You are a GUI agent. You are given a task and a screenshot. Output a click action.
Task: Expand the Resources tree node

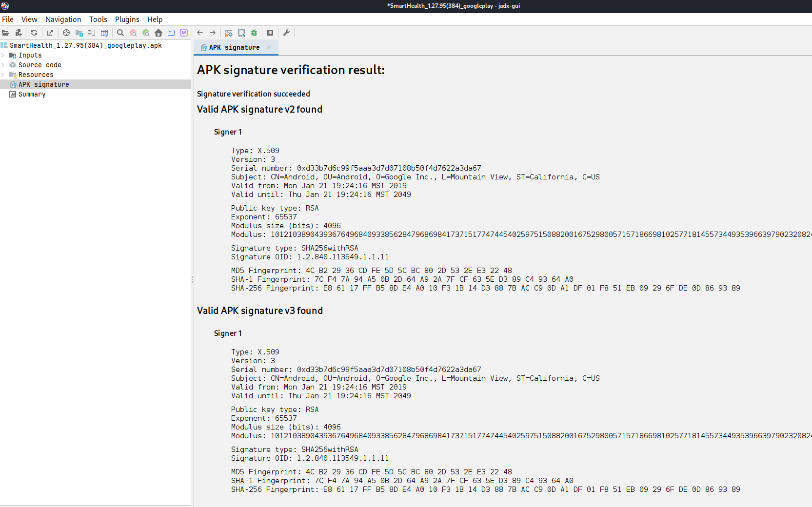[x=3, y=75]
